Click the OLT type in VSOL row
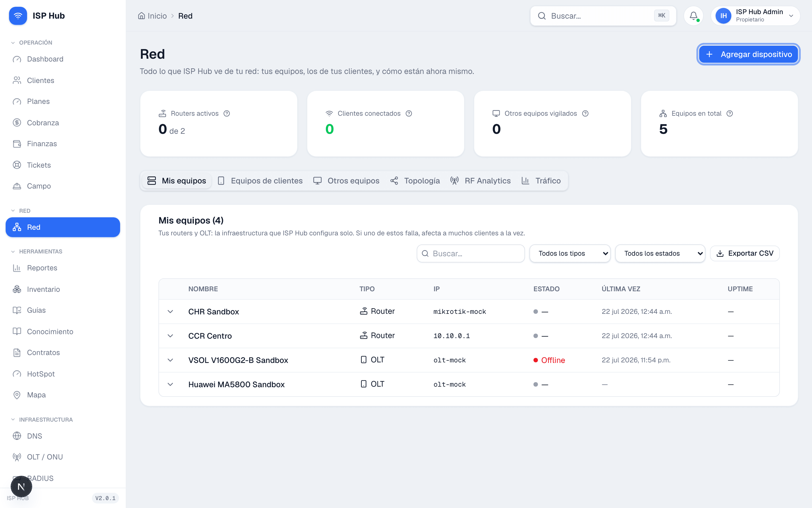The width and height of the screenshot is (812, 508). (372, 360)
